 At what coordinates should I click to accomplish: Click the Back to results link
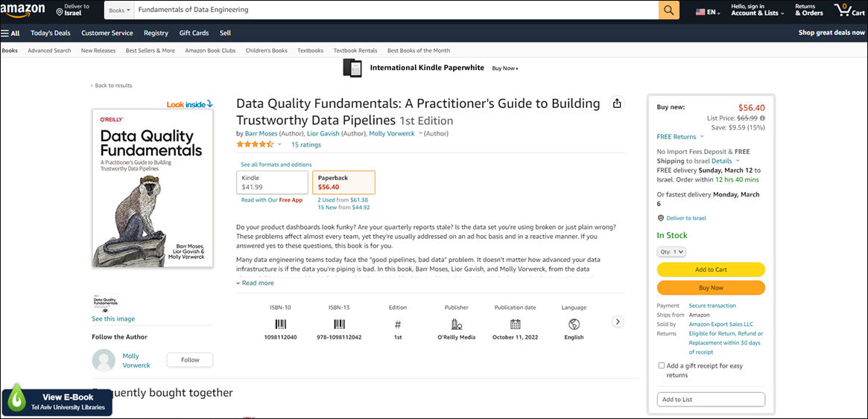coord(112,86)
